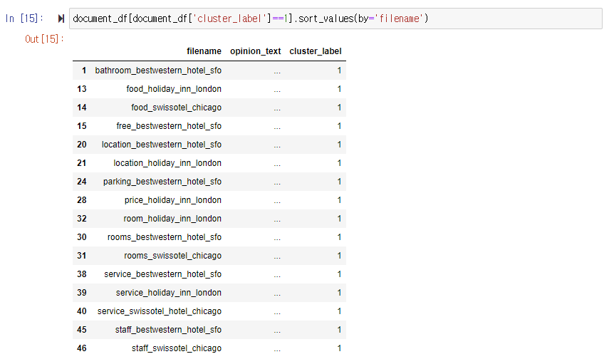Click row index 1 of the dataframe
609x364 pixels.
pos(84,71)
